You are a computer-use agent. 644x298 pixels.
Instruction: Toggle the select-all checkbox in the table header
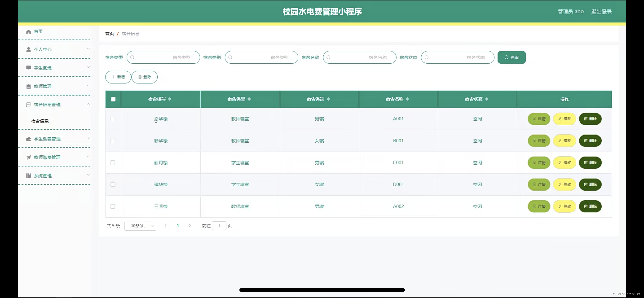point(113,99)
